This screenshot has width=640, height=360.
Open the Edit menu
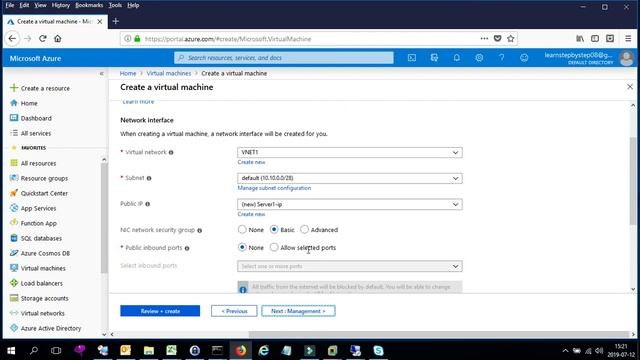point(24,5)
